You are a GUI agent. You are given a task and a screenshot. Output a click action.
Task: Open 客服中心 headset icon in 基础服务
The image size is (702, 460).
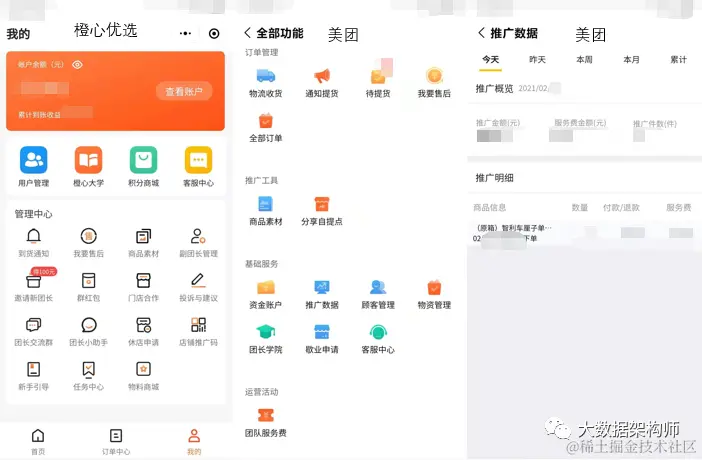(x=378, y=332)
